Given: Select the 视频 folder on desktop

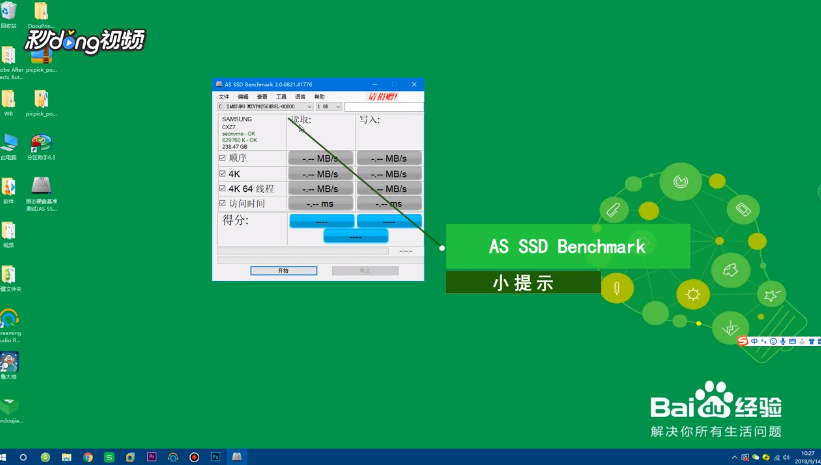Looking at the screenshot, I should click(x=8, y=235).
